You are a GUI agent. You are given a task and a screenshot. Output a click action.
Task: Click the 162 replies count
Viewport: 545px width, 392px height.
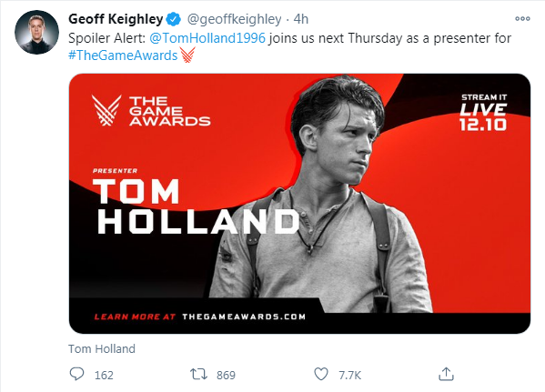click(104, 376)
